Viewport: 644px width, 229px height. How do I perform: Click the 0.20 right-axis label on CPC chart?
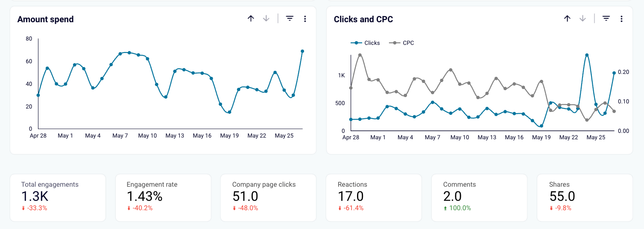click(624, 72)
